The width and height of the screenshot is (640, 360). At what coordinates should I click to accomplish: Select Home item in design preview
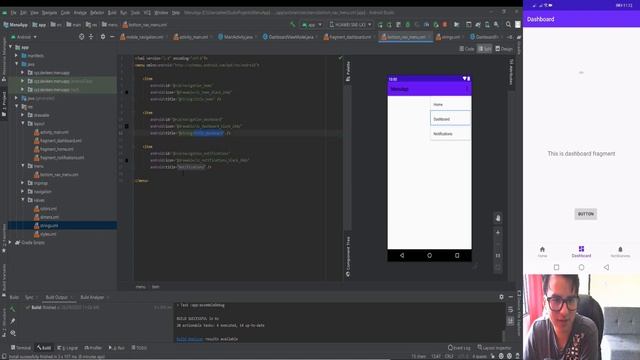451,104
